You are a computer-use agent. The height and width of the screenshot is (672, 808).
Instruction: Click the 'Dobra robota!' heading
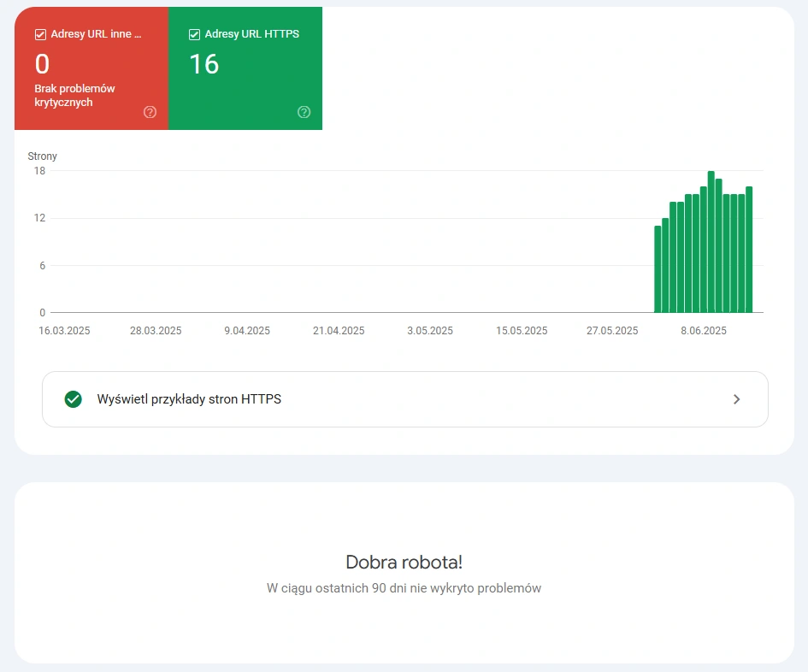click(404, 563)
